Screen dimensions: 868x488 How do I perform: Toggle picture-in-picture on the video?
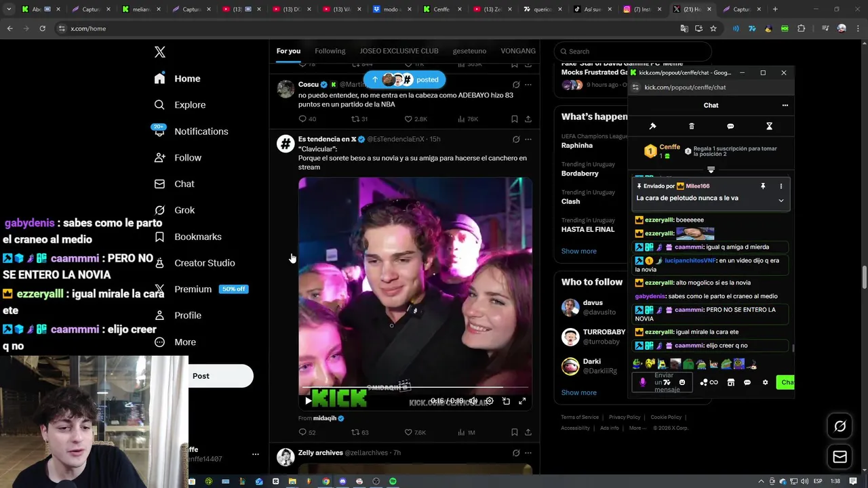[506, 401]
